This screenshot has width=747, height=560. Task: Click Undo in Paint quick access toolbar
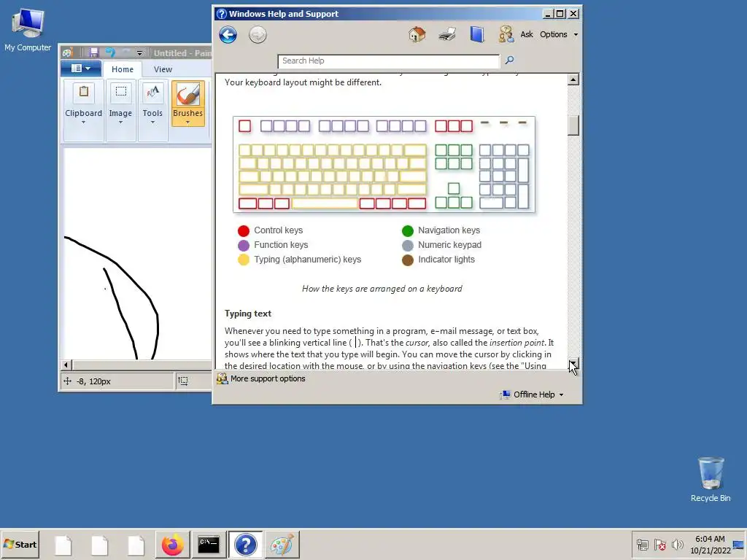click(111, 52)
